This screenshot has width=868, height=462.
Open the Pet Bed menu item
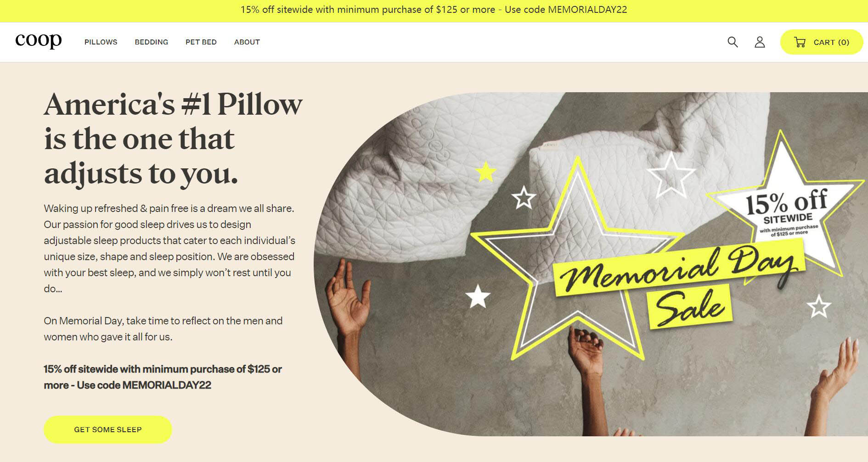tap(201, 42)
